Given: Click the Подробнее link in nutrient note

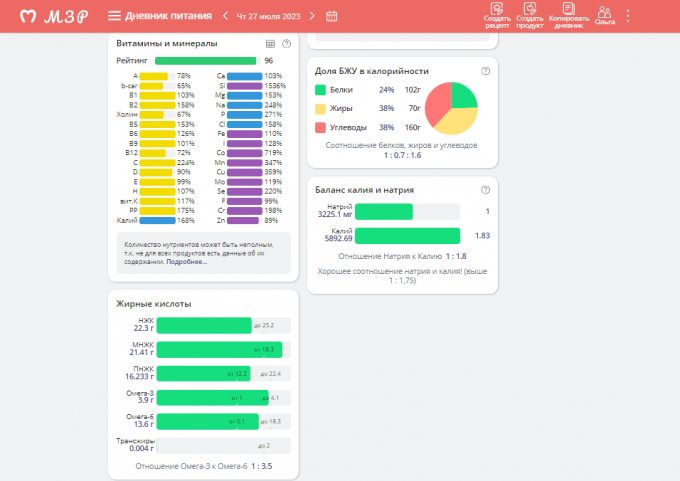Looking at the screenshot, I should point(189,262).
